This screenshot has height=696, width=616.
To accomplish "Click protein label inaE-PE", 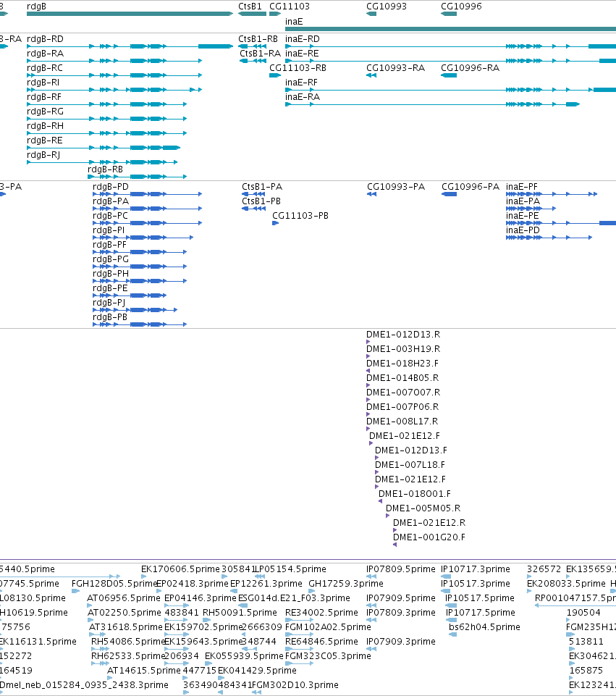I will tap(523, 216).
